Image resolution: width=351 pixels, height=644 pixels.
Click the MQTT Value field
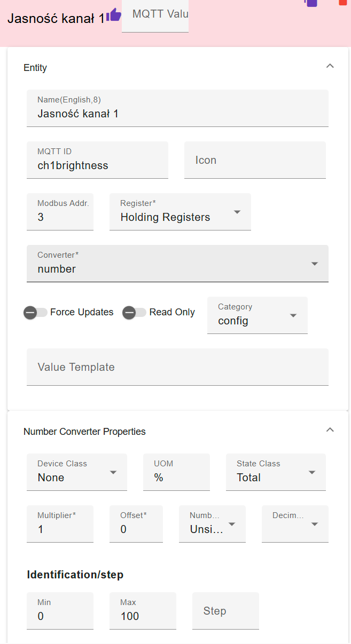155,16
